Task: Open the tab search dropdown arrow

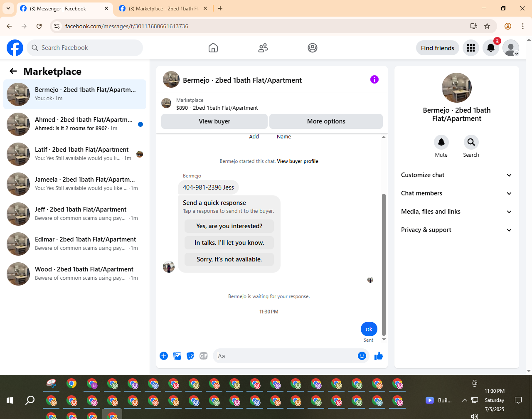Action: 8,8
